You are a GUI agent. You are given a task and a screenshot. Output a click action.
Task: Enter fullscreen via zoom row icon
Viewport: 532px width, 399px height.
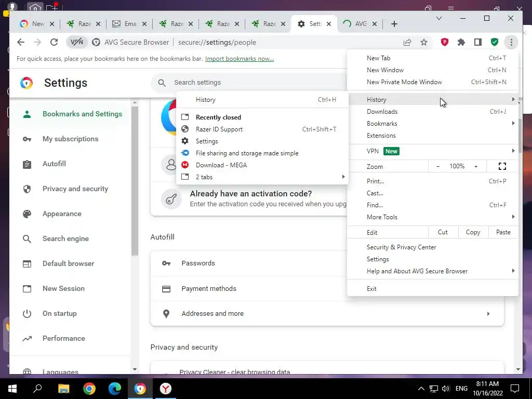[x=502, y=166]
